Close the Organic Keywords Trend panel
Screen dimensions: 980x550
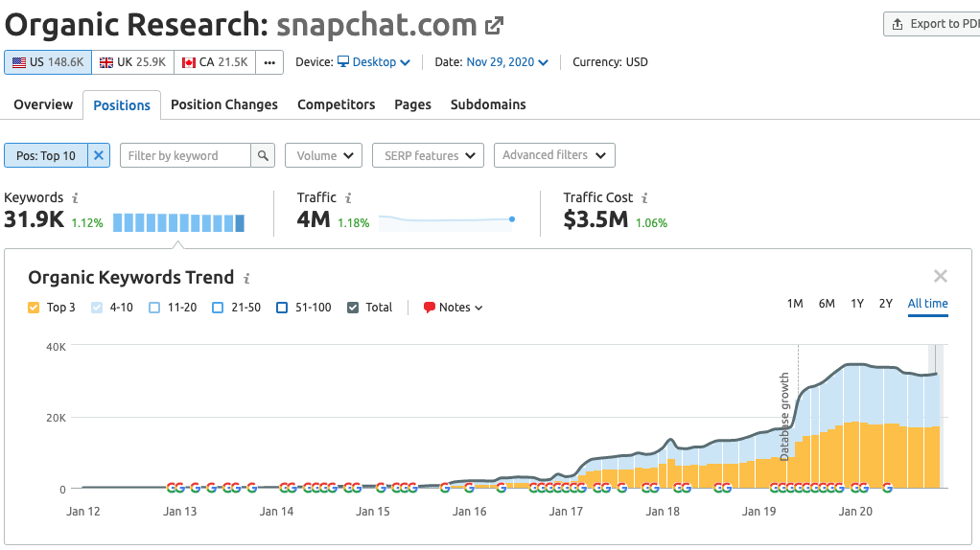coord(940,277)
